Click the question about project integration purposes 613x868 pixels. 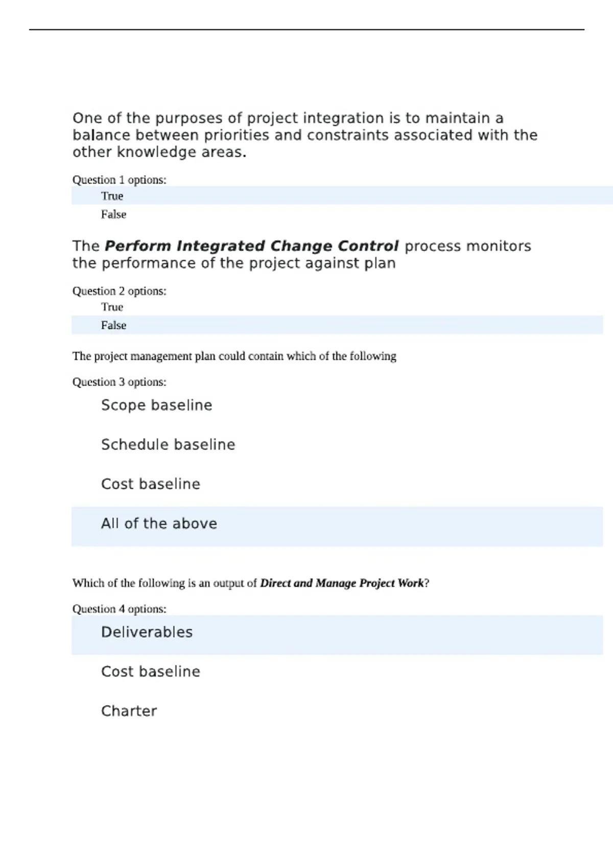(x=305, y=135)
